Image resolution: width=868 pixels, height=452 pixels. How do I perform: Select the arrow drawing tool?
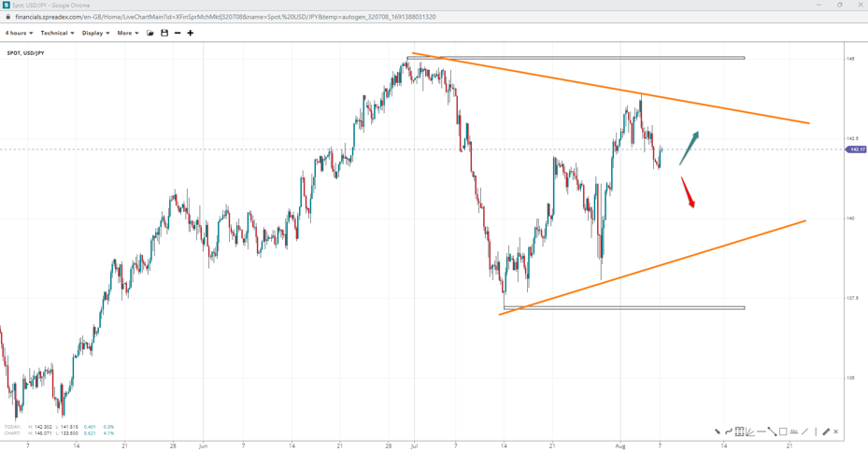(x=718, y=431)
